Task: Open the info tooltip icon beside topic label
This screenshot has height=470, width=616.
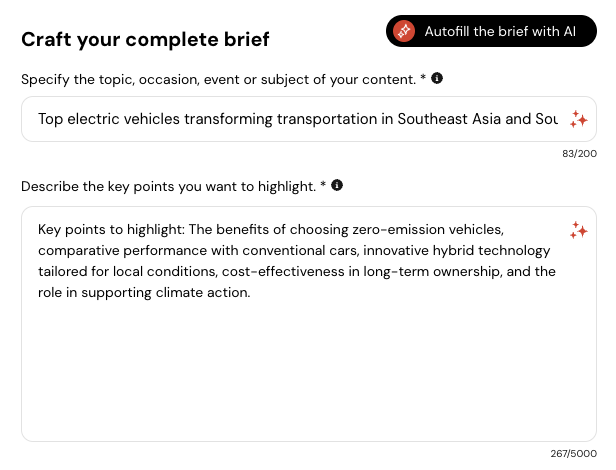Action: pyautogui.click(x=437, y=78)
